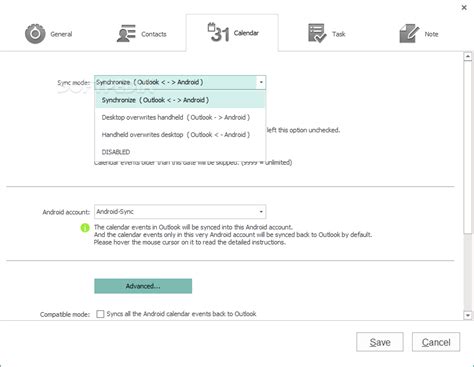Click the green info icon

(85, 228)
